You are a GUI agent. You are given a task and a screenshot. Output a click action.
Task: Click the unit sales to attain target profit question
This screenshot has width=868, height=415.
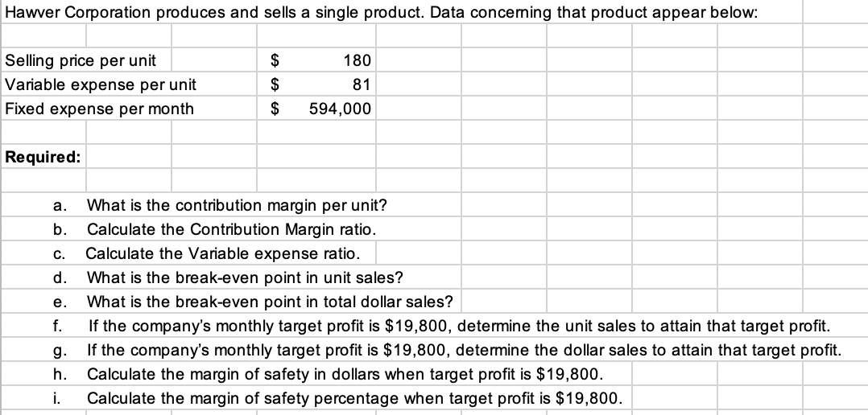click(460, 326)
